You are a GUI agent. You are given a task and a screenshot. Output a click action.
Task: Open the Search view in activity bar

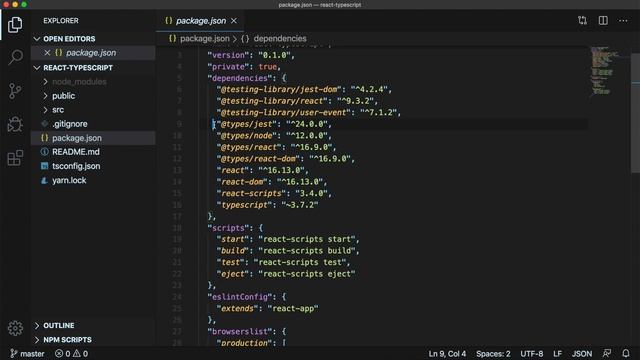tap(15, 58)
